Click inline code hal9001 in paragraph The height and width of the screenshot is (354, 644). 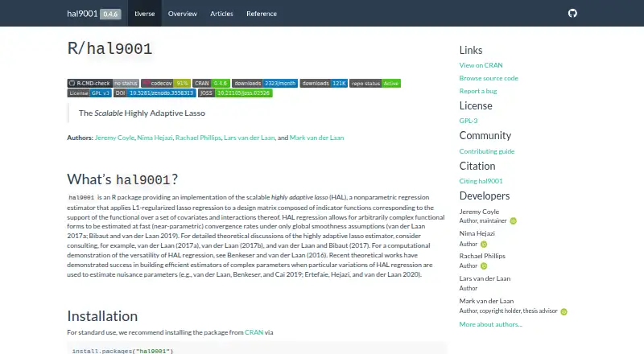click(81, 198)
